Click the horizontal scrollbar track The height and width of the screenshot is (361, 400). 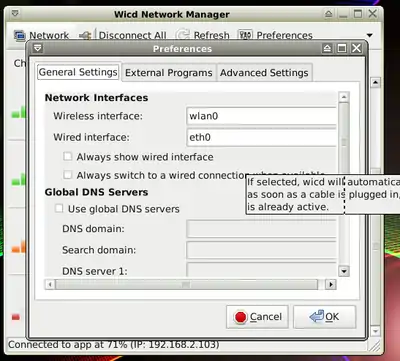click(x=187, y=284)
